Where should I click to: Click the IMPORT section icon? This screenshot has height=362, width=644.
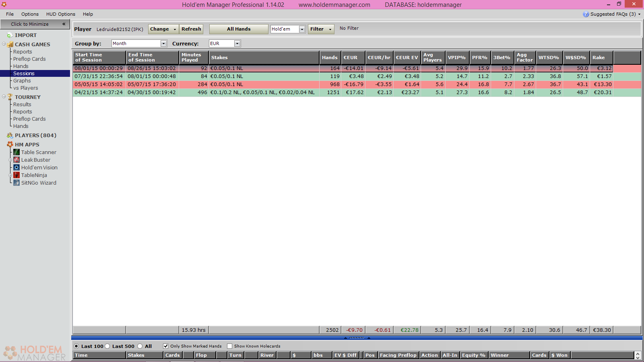[x=10, y=35]
